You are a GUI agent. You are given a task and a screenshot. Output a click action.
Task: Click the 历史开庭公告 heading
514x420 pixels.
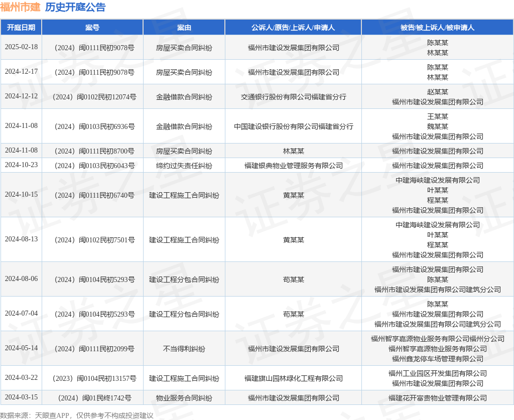pos(75,7)
